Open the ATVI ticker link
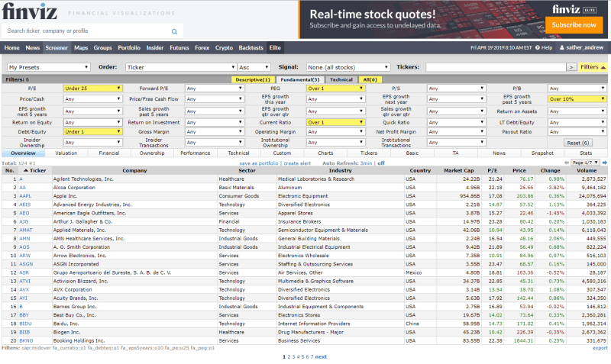611x364 pixels. 24,281
